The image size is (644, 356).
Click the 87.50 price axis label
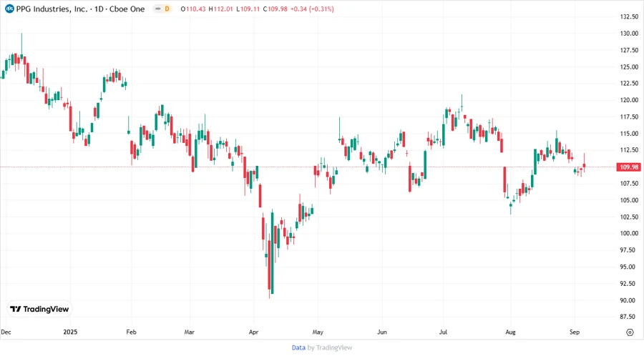click(629, 317)
